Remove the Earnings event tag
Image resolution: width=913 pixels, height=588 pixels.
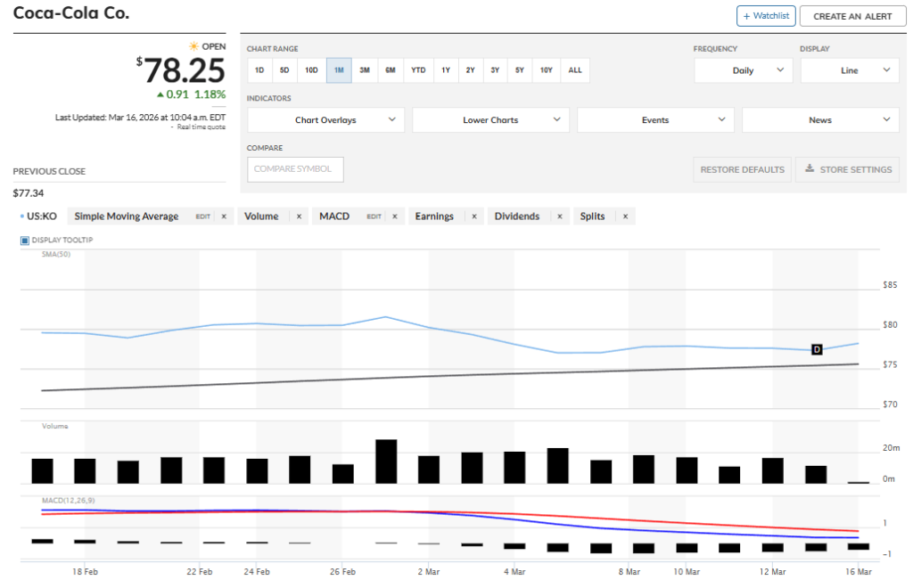[473, 216]
